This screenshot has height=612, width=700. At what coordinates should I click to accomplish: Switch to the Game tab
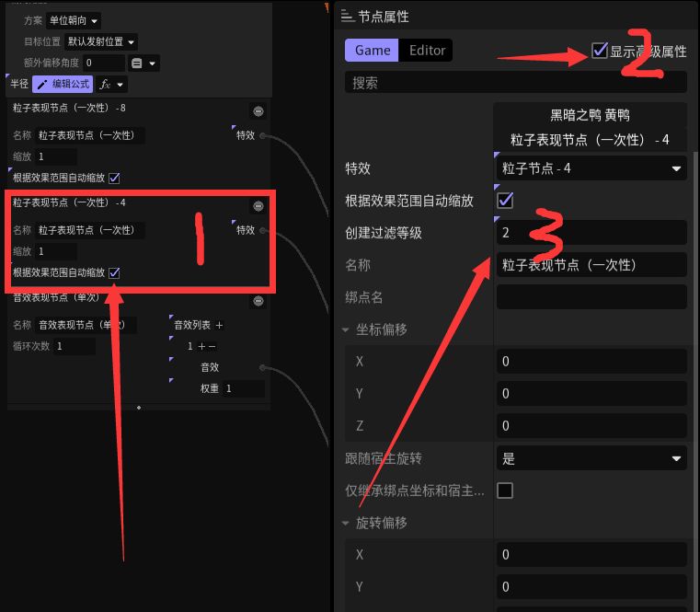372,50
